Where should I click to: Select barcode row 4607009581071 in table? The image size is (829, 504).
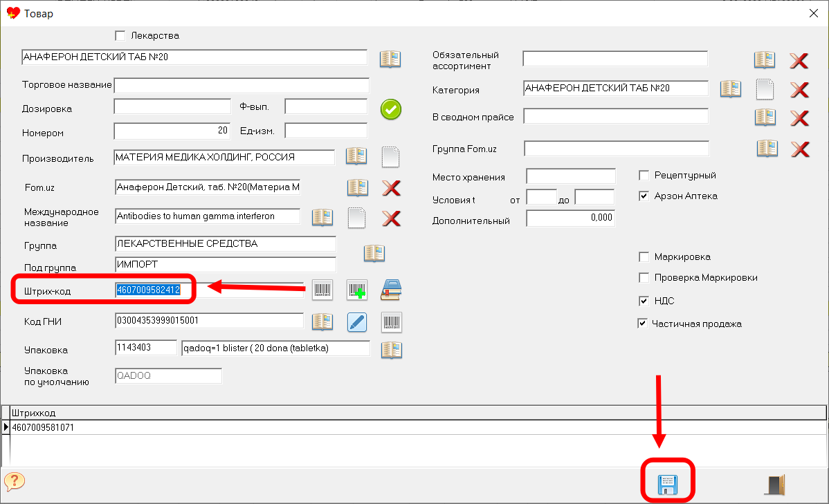[x=418, y=427]
